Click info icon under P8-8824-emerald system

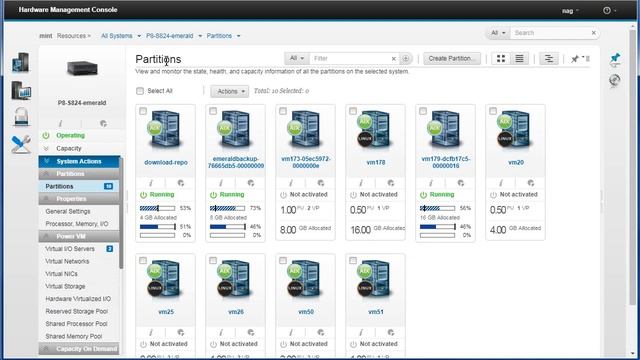60,123
